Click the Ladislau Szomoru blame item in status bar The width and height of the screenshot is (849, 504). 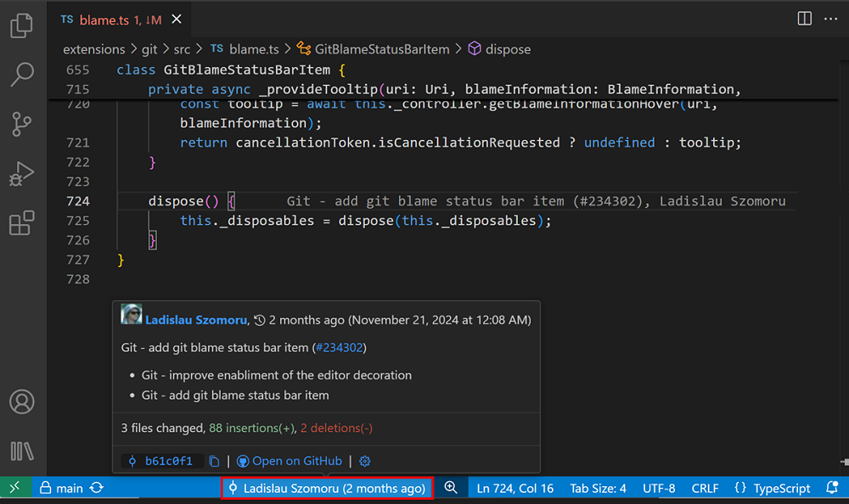pyautogui.click(x=327, y=488)
